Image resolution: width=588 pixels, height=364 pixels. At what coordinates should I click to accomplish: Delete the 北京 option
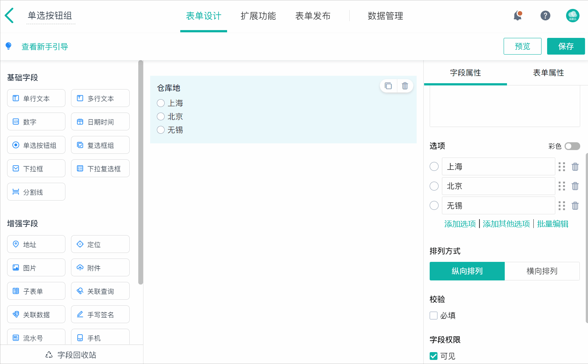tap(575, 186)
